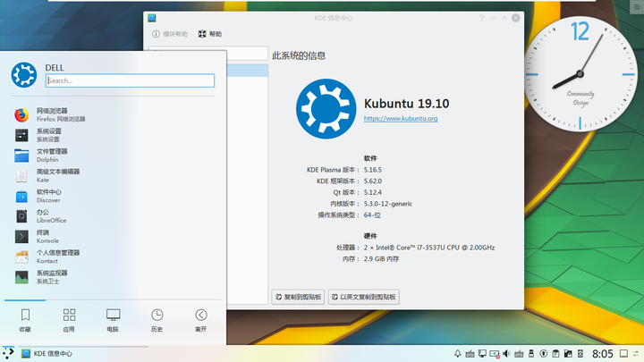Open the kubuntu.org website link

(x=401, y=119)
